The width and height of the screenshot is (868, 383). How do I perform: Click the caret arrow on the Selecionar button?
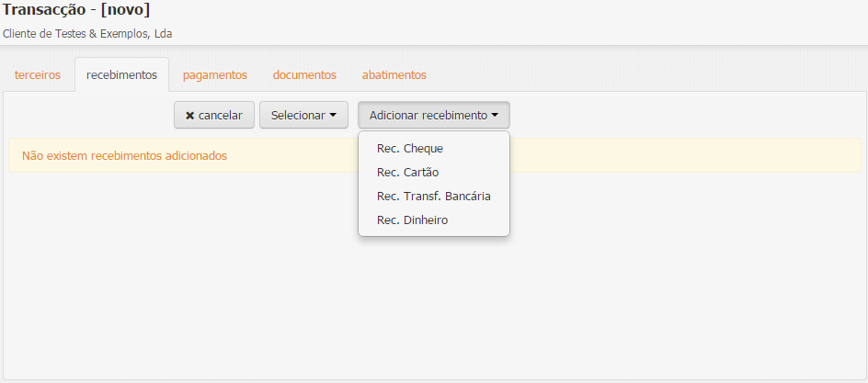click(x=333, y=116)
